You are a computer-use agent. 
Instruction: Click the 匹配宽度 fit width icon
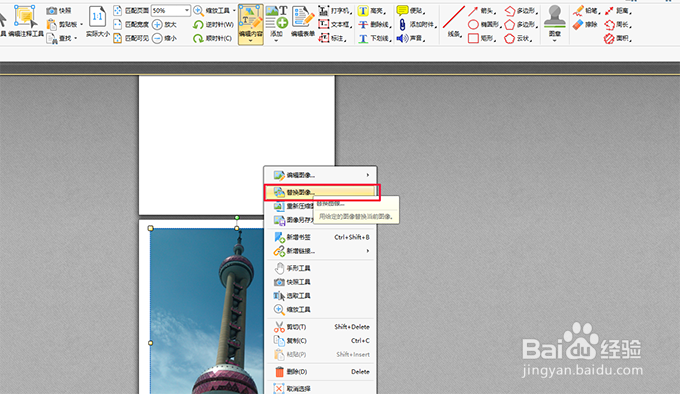118,24
